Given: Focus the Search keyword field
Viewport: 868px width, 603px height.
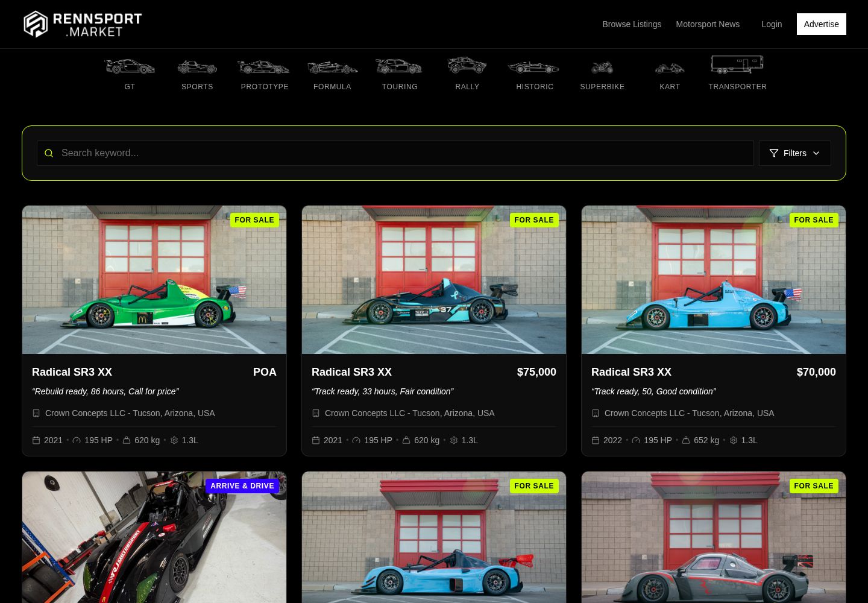Looking at the screenshot, I should pos(395,153).
